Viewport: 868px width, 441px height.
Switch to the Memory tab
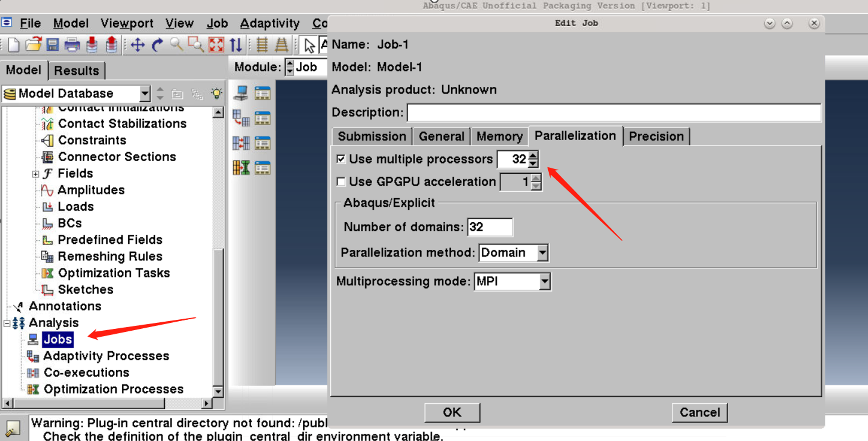click(x=499, y=136)
